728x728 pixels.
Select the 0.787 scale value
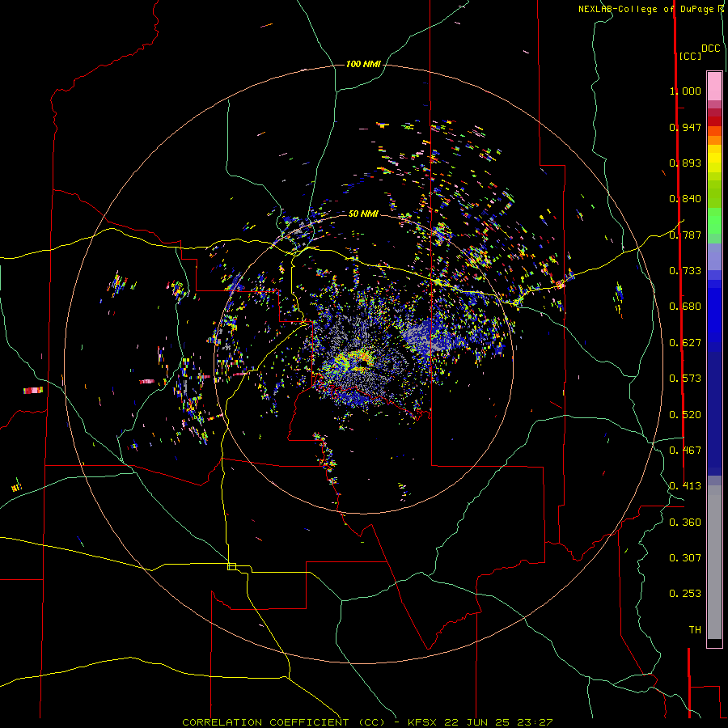685,235
